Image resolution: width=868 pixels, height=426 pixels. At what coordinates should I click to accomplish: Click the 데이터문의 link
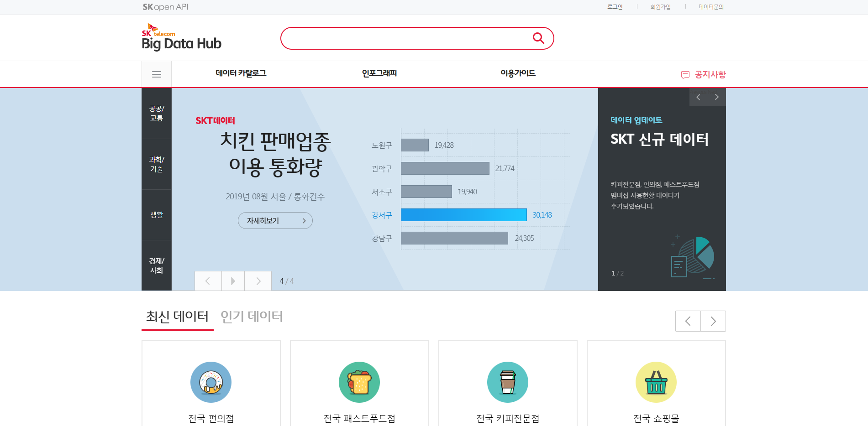click(x=711, y=7)
